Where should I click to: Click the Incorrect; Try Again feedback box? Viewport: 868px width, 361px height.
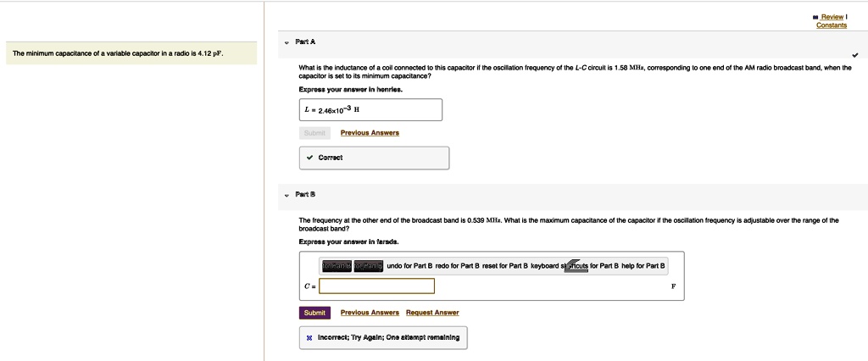[x=383, y=337]
